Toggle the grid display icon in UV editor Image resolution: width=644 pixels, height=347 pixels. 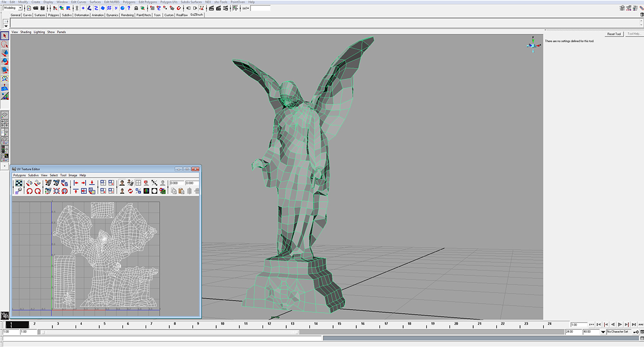pos(138,183)
